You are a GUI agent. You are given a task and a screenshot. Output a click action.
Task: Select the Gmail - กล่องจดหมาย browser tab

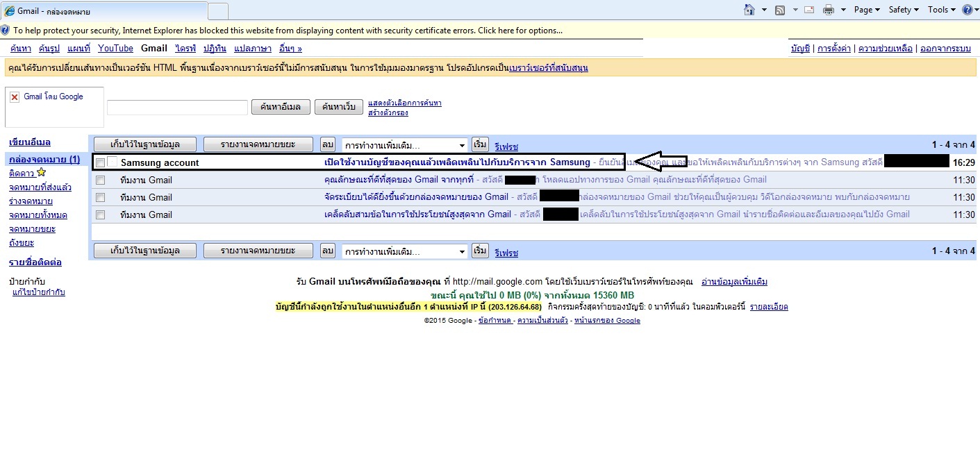104,11
